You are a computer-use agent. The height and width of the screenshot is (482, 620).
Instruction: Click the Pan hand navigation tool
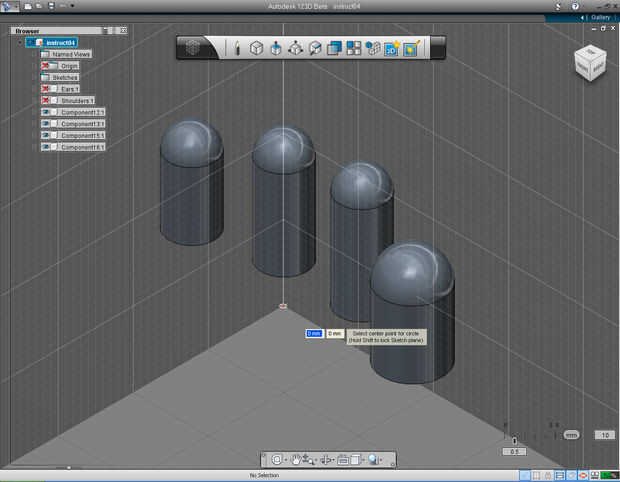click(x=296, y=460)
